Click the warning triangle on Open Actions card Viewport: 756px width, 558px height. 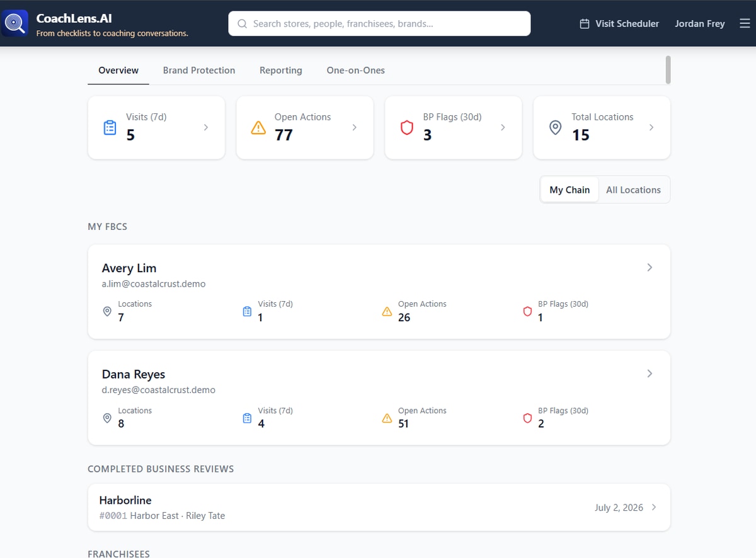(258, 128)
